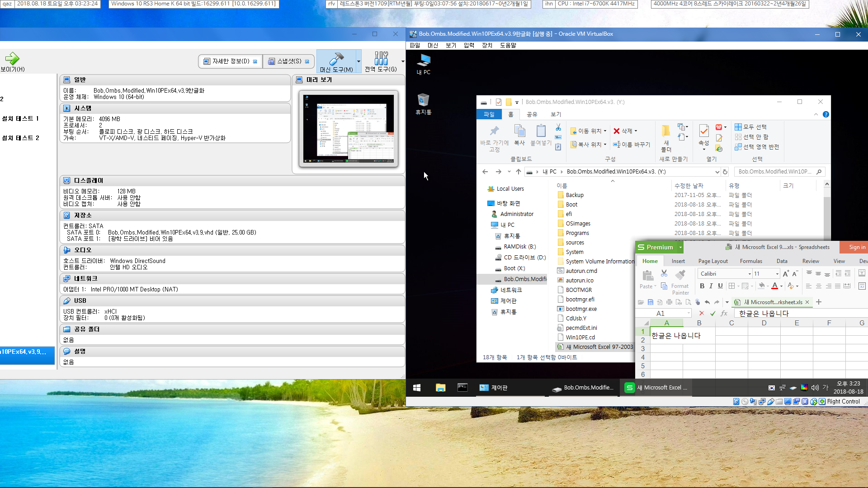Click the Cut scissors in Spreadsheets
Screen dimensions: 868x488
tap(664, 273)
